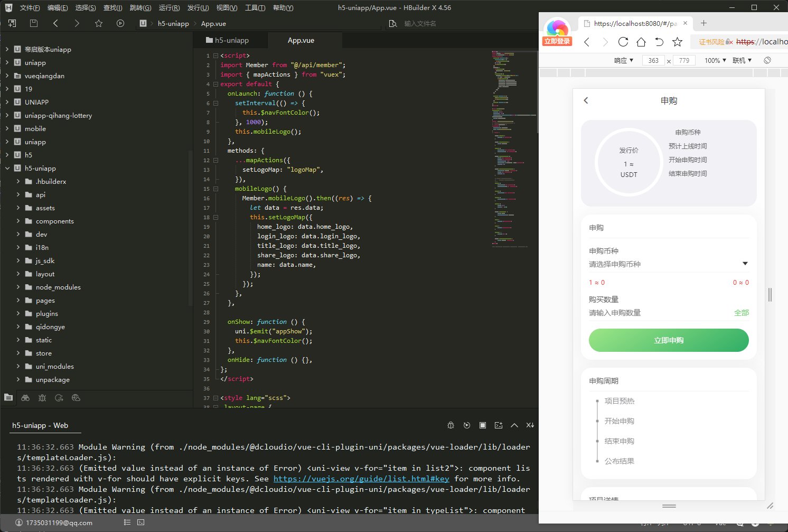Expand the pages folder
The image size is (788, 532).
click(x=18, y=300)
